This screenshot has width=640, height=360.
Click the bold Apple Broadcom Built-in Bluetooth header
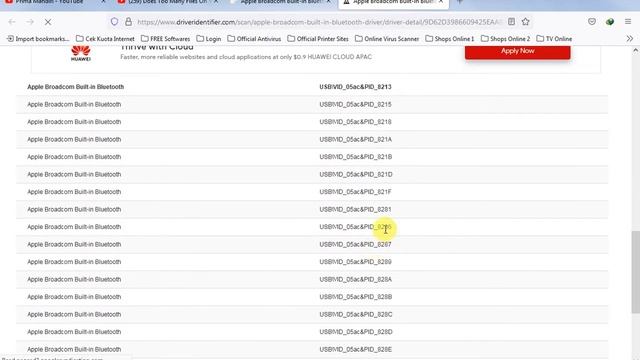(76, 87)
